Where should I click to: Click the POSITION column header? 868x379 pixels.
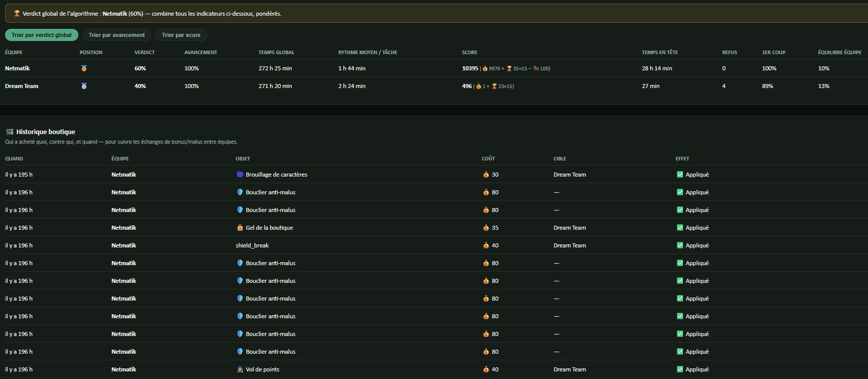91,53
